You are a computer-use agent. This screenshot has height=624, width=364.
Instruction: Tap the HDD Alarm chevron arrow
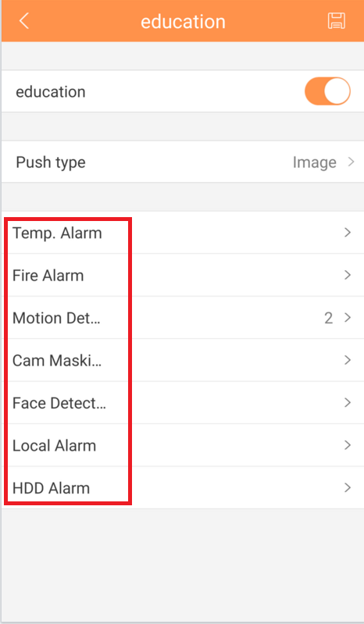(348, 488)
